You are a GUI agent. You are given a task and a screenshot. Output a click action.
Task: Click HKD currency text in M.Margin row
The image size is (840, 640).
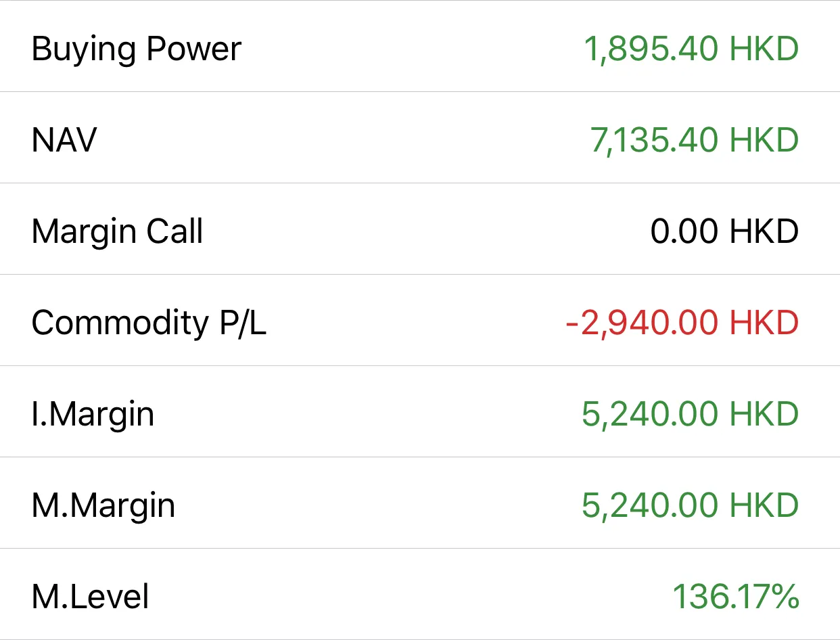764,506
